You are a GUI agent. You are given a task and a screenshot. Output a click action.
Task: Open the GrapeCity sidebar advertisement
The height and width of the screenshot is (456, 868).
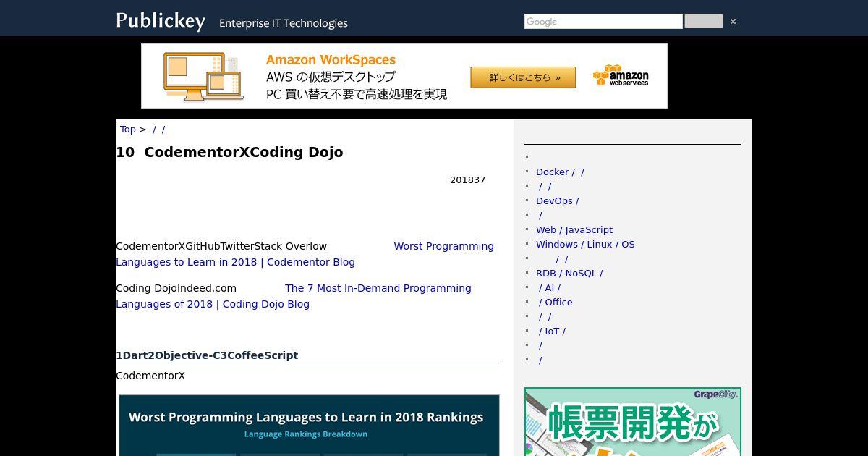pos(633,422)
